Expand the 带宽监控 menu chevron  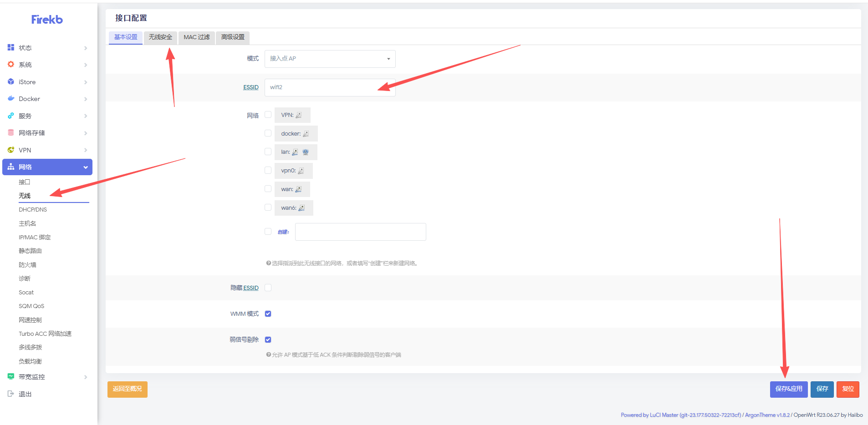click(x=86, y=377)
